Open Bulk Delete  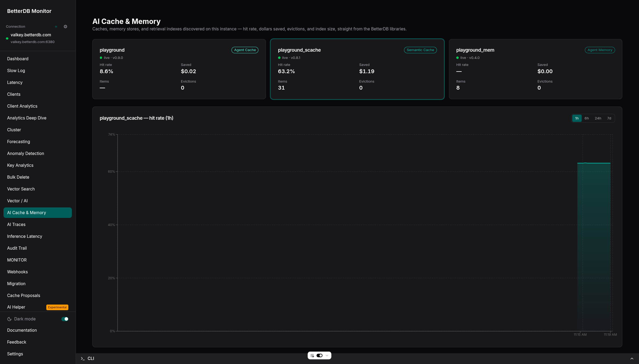pos(38,177)
